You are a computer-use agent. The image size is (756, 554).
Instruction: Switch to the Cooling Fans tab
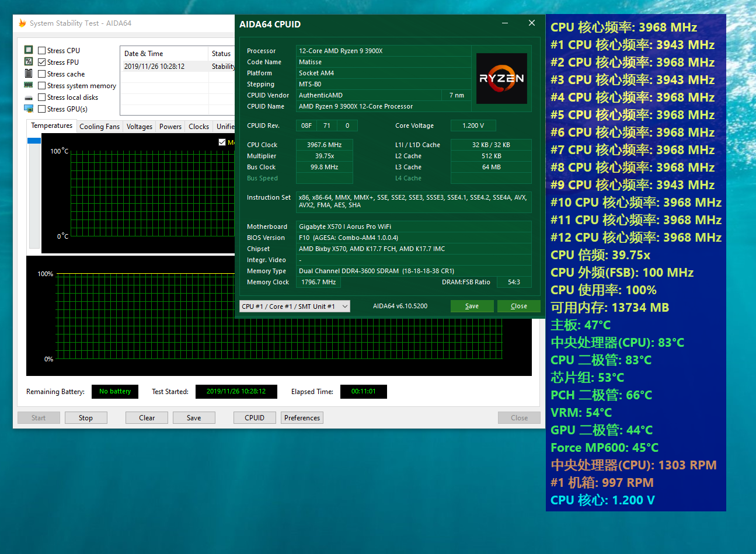coord(99,126)
